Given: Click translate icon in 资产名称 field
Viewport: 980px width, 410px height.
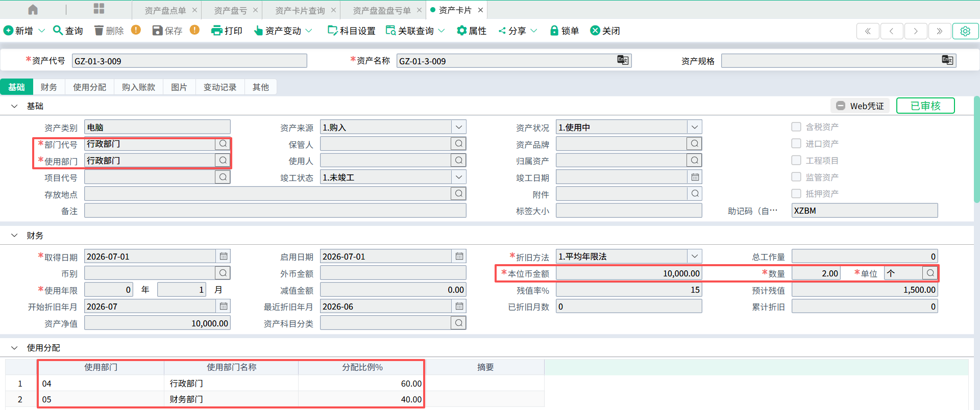Looking at the screenshot, I should pyautogui.click(x=623, y=60).
